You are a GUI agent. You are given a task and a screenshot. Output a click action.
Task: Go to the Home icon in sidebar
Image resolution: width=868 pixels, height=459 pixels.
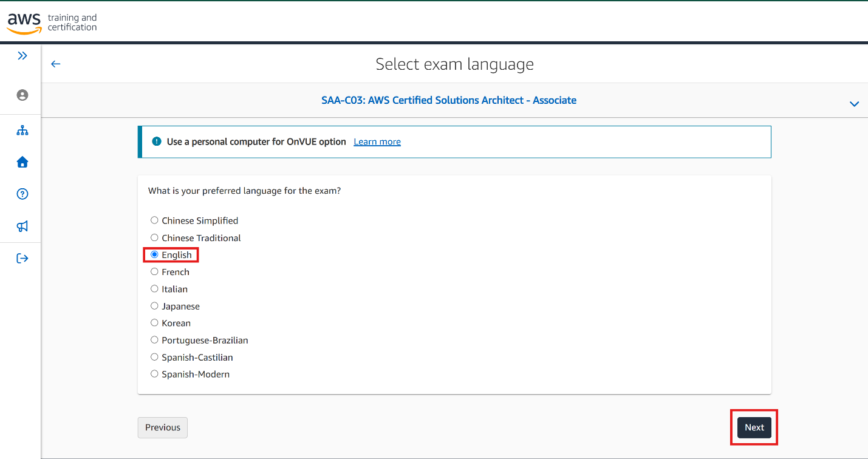coord(22,162)
